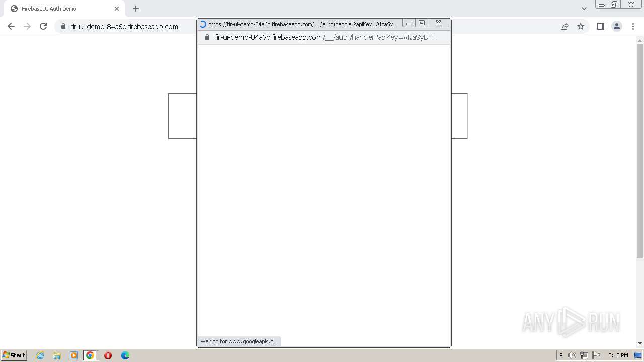Click the page vertical scrollbar thumb
Viewport: 644px width, 362px height.
coord(640,151)
